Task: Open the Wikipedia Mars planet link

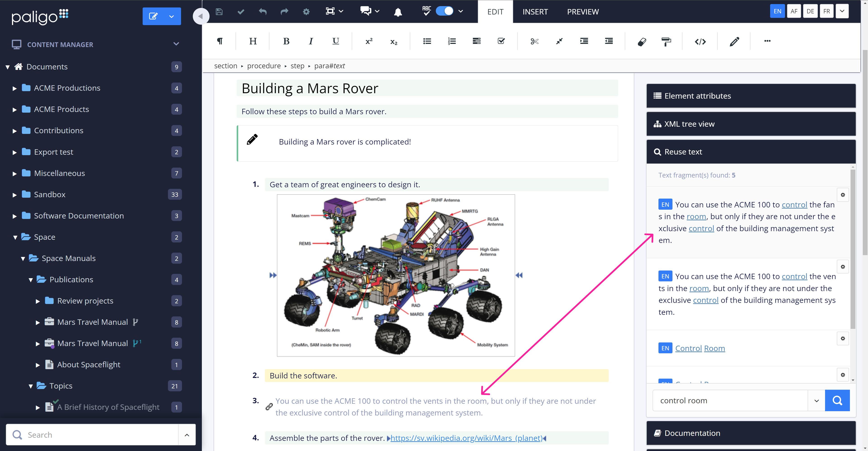Action: coord(466,438)
